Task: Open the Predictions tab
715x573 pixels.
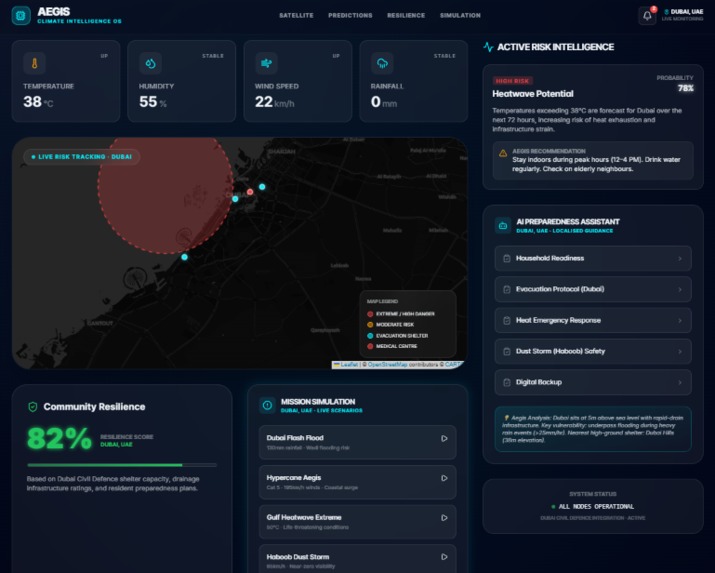Action: 350,15
